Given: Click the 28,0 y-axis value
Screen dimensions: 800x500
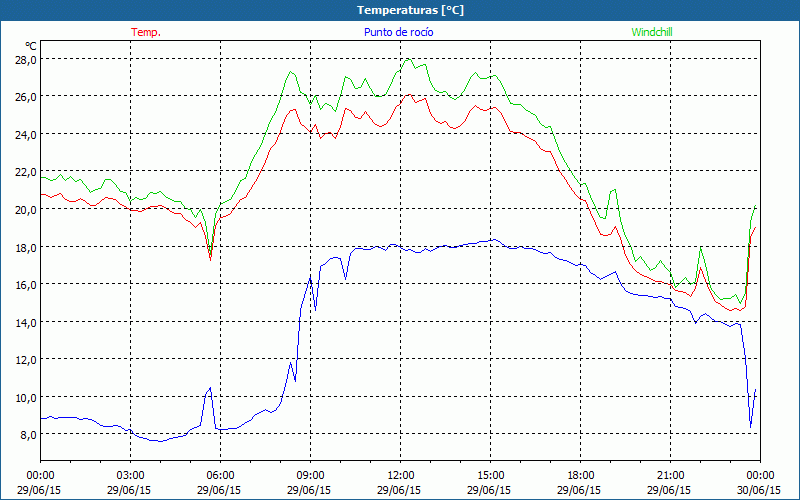Looking at the screenshot, I should point(26,60).
